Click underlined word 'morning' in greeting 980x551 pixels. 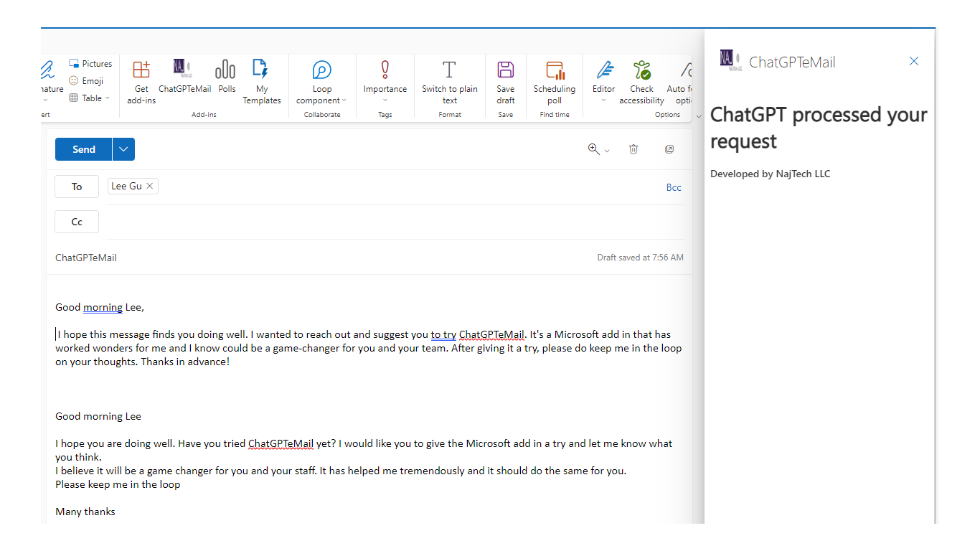pyautogui.click(x=103, y=307)
